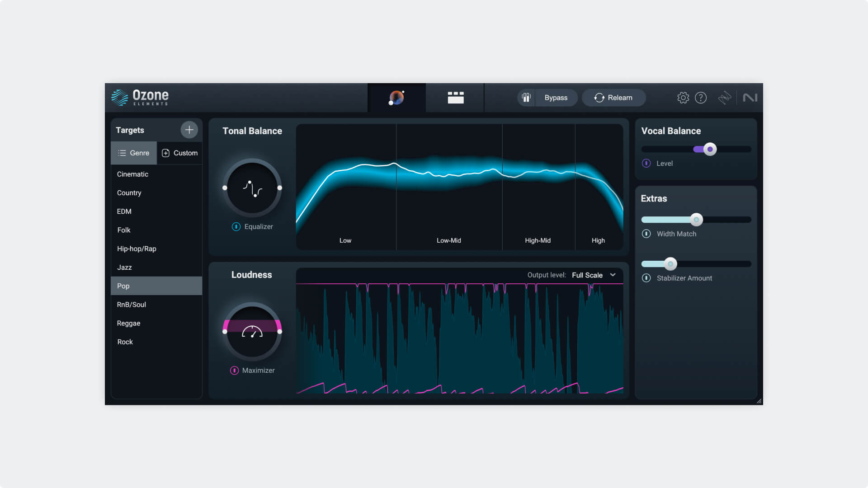Viewport: 868px width, 488px height.
Task: Click the Maximizer module icon
Action: (x=234, y=370)
